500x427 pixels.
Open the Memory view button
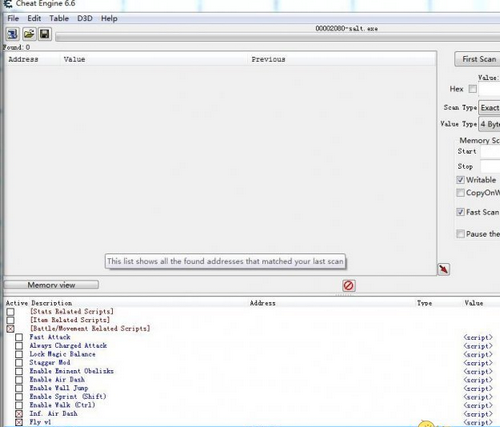point(51,285)
